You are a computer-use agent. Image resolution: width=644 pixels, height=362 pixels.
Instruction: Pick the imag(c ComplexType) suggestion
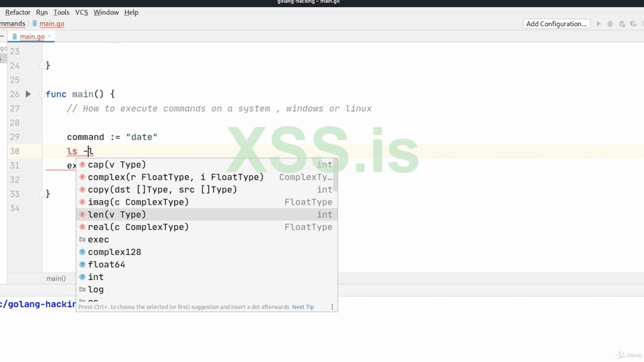pos(206,202)
